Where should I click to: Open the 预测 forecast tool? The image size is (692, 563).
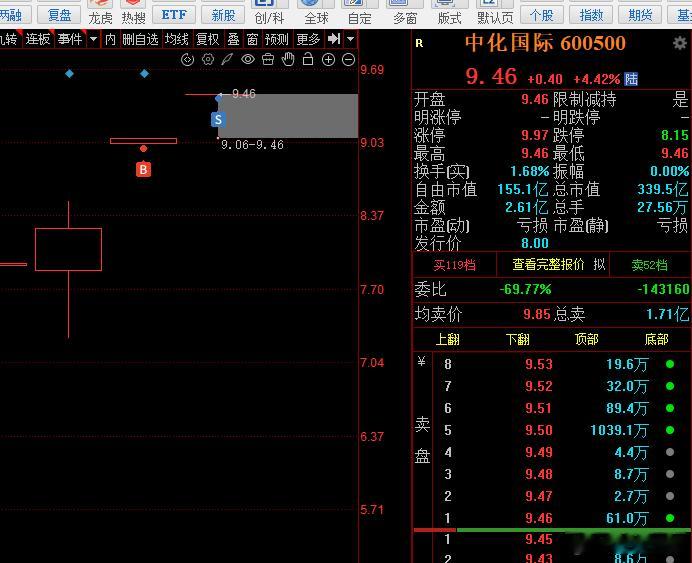[277, 39]
